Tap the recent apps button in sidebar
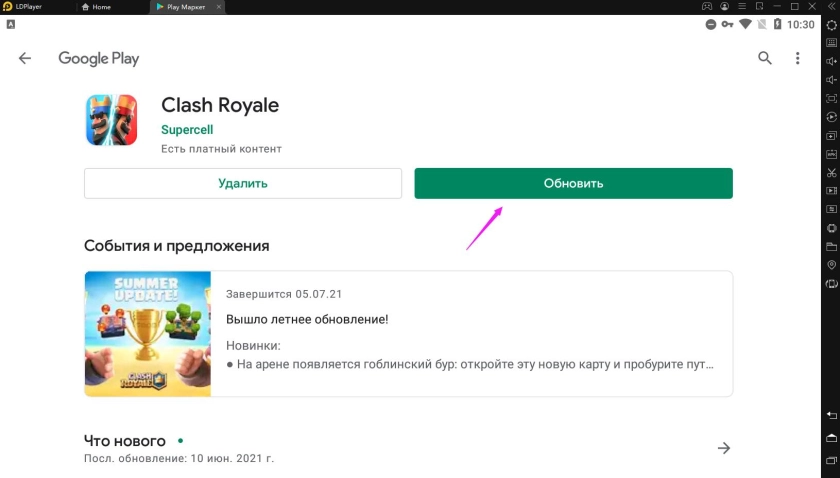 [831, 460]
